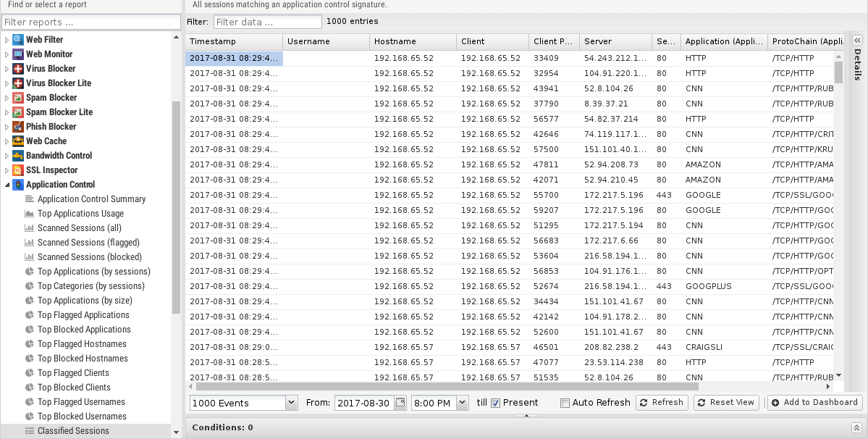
Task: Click the Refresh button
Action: coord(662,403)
